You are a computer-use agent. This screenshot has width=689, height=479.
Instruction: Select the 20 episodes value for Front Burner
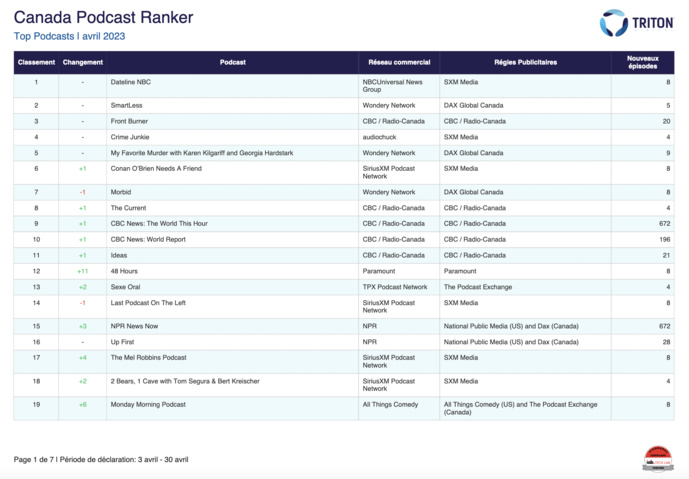coord(666,121)
